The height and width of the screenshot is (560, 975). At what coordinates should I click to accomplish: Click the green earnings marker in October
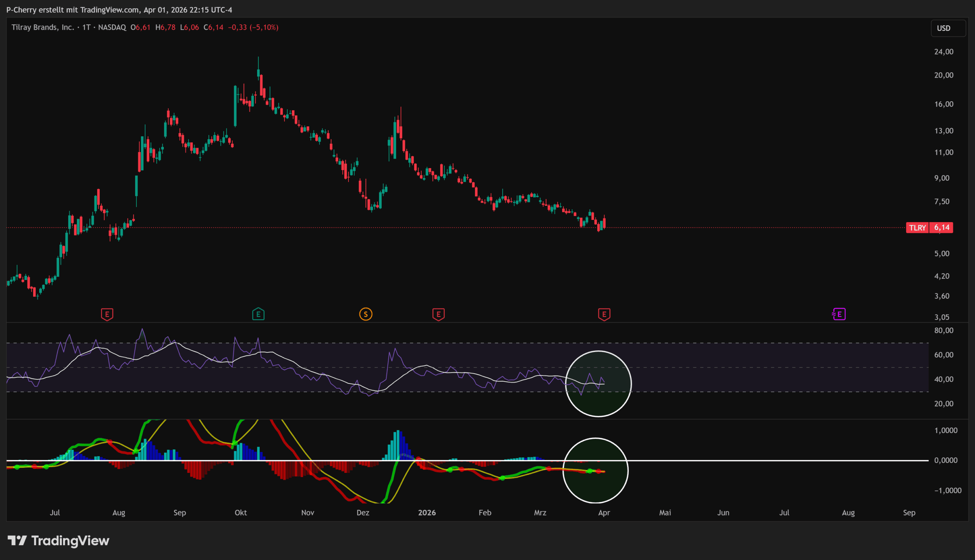(258, 314)
